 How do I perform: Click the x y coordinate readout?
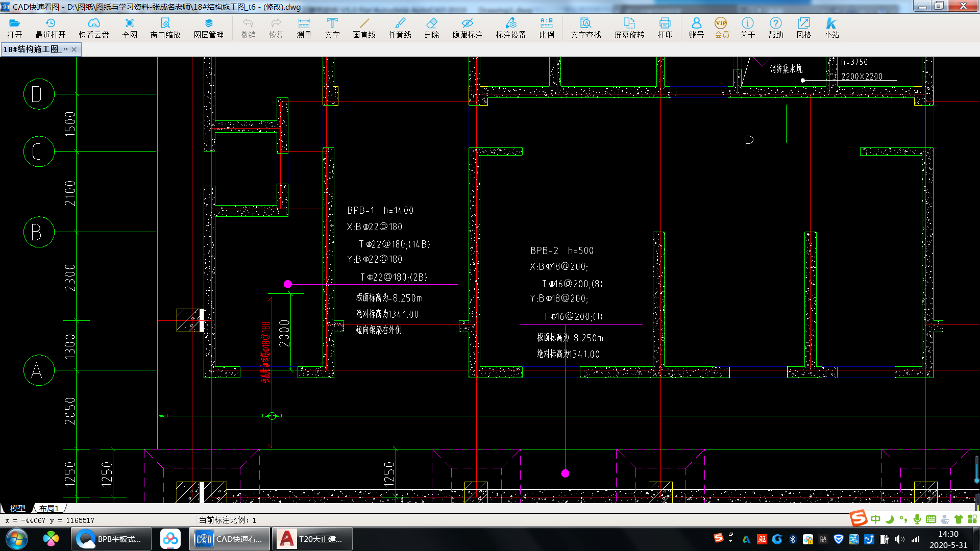pos(50,520)
